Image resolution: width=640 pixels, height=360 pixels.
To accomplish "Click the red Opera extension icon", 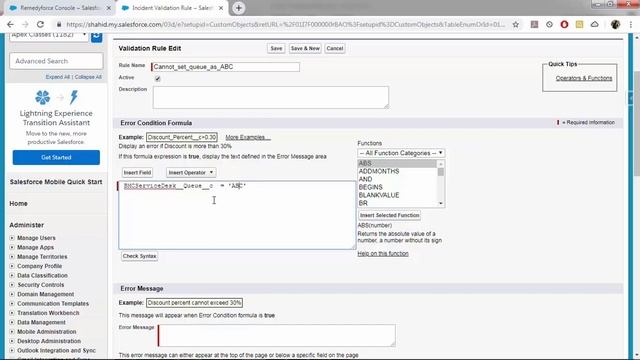I will (x=564, y=24).
